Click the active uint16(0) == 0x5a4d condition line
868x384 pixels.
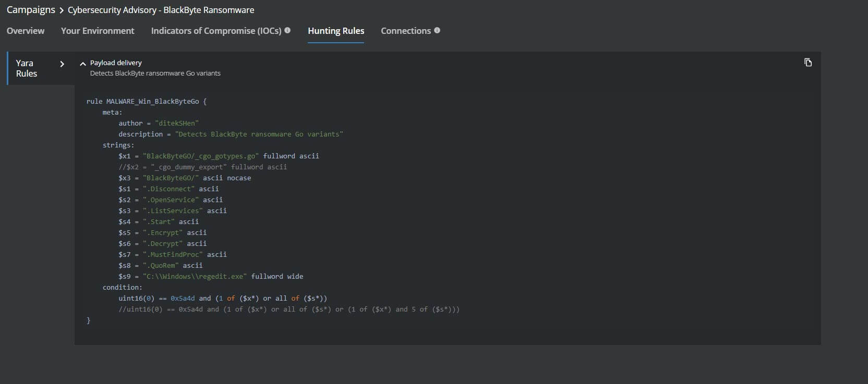(x=223, y=299)
